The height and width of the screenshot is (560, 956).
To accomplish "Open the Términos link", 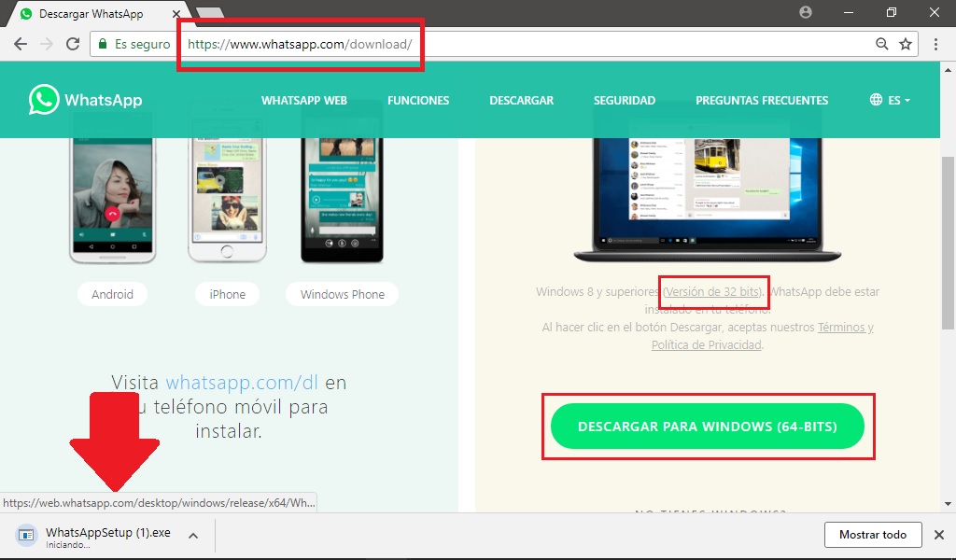I will pyautogui.click(x=846, y=328).
